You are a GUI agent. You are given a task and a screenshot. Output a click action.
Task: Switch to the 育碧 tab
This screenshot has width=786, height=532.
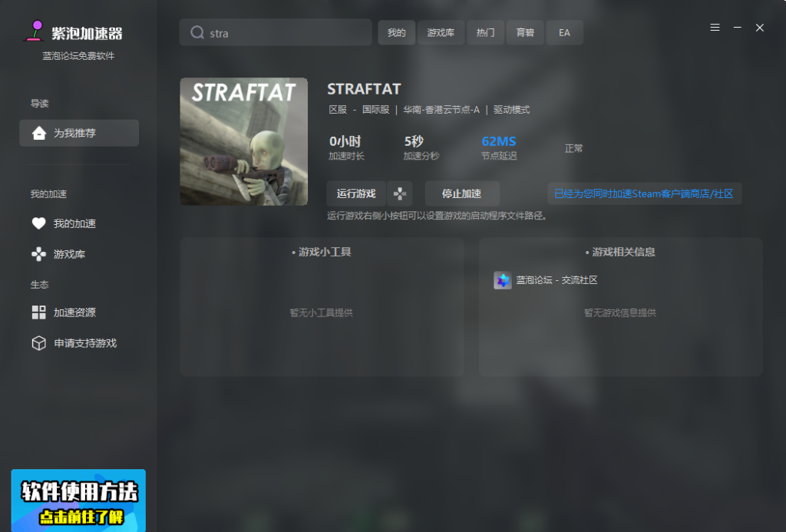click(525, 32)
